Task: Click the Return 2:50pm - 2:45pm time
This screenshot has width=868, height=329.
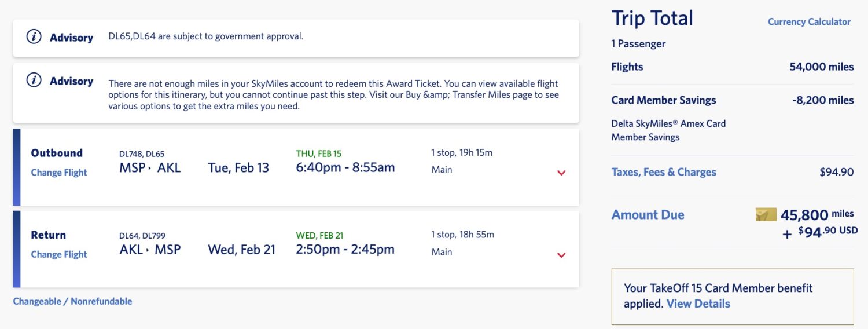Action: point(345,250)
